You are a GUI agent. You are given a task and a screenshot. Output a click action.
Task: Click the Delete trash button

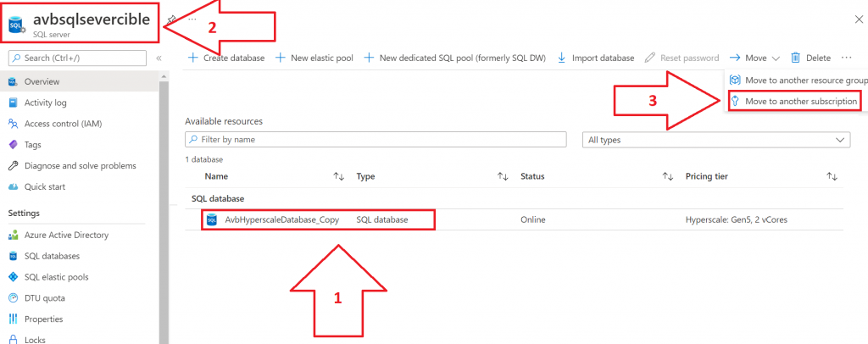coord(811,58)
